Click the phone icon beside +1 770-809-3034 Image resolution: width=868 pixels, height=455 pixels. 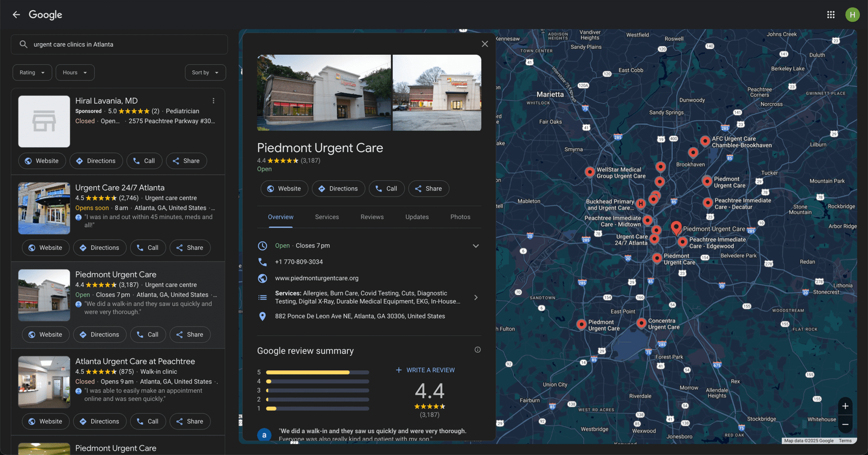pos(263,262)
